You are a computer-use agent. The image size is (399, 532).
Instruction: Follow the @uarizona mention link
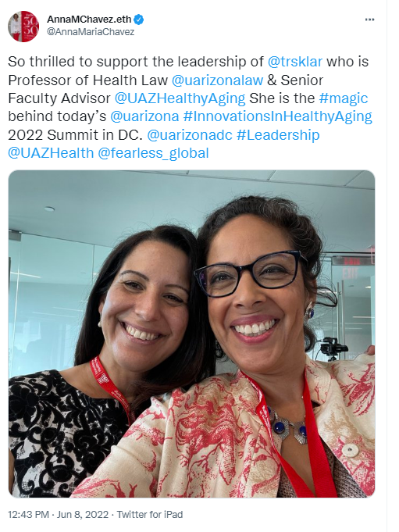[x=144, y=116]
